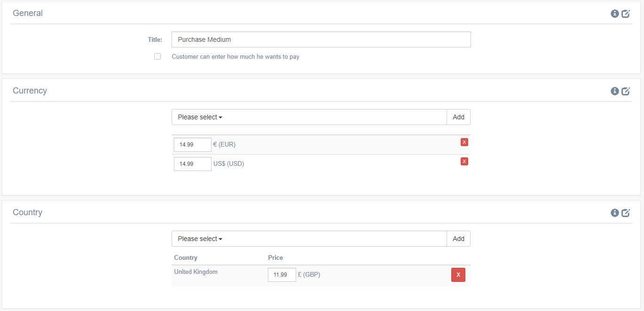The width and height of the screenshot is (644, 311).
Task: Open the info icon in Currency section
Action: point(614,91)
